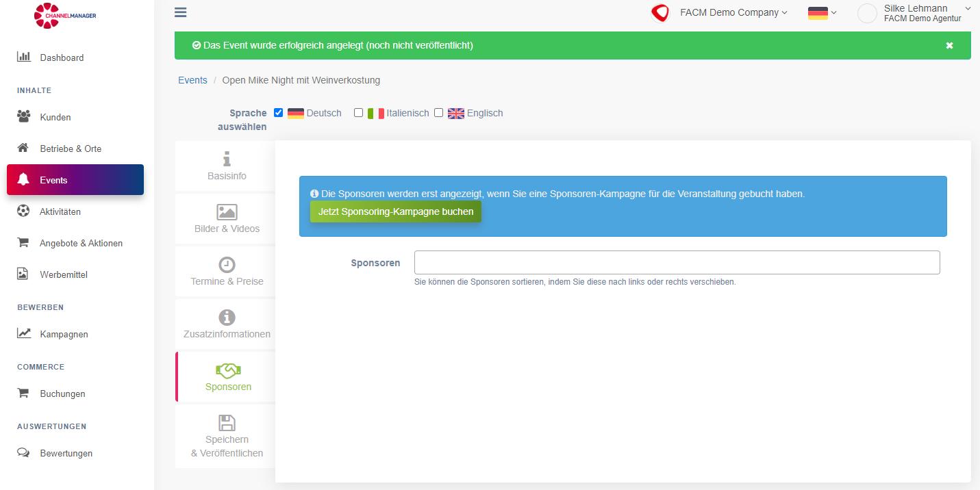Screen dimensions: 980x490
Task: Click the Betriebe & Orte house icon
Action: pos(23,148)
